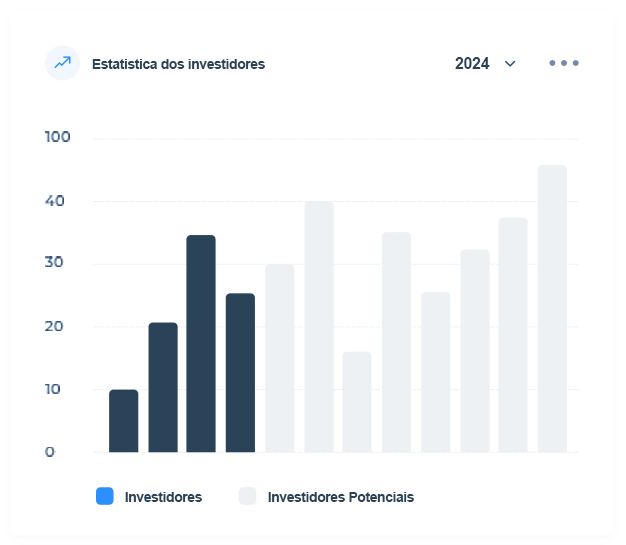Screen dimensions: 626x545
Task: Open the three-dots more options menu
Action: click(564, 63)
